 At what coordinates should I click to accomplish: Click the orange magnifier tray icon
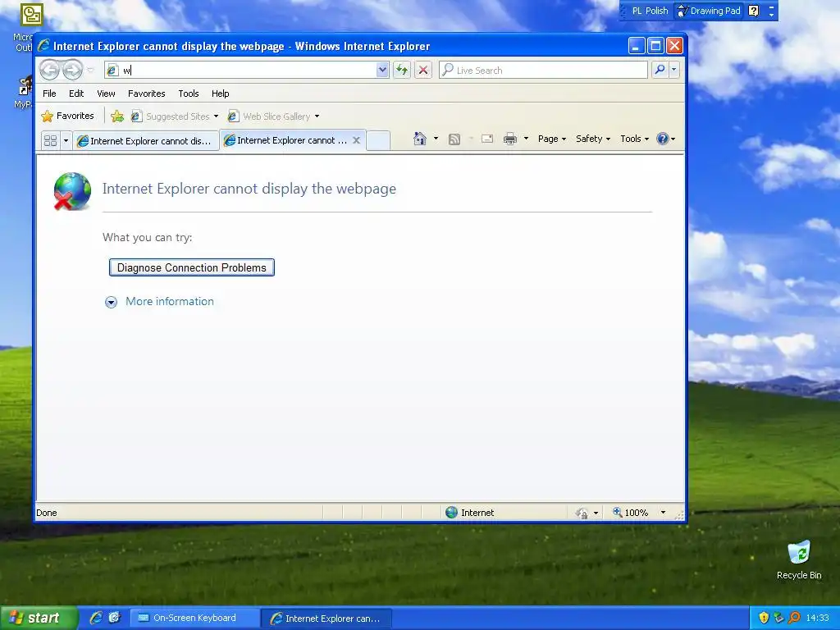(x=794, y=618)
